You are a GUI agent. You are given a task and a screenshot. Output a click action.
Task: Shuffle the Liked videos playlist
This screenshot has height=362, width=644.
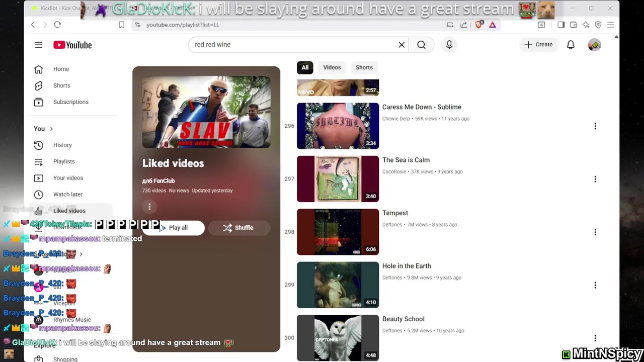tap(238, 228)
